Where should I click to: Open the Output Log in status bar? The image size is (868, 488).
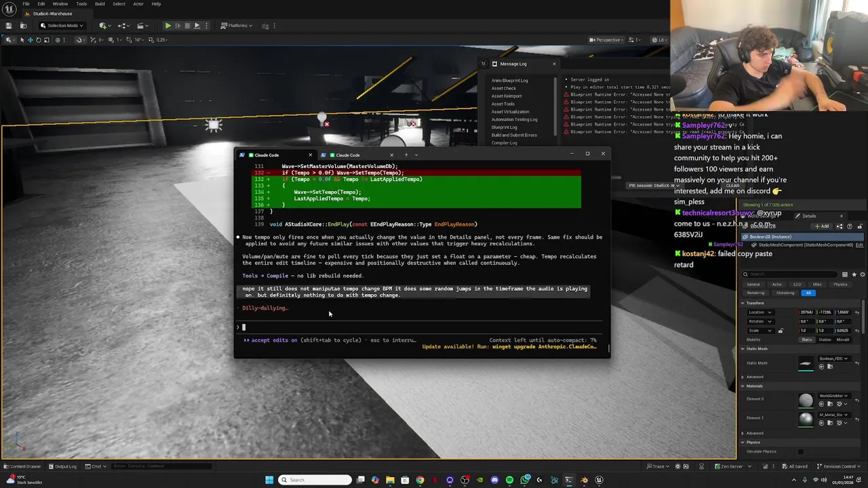pos(62,466)
